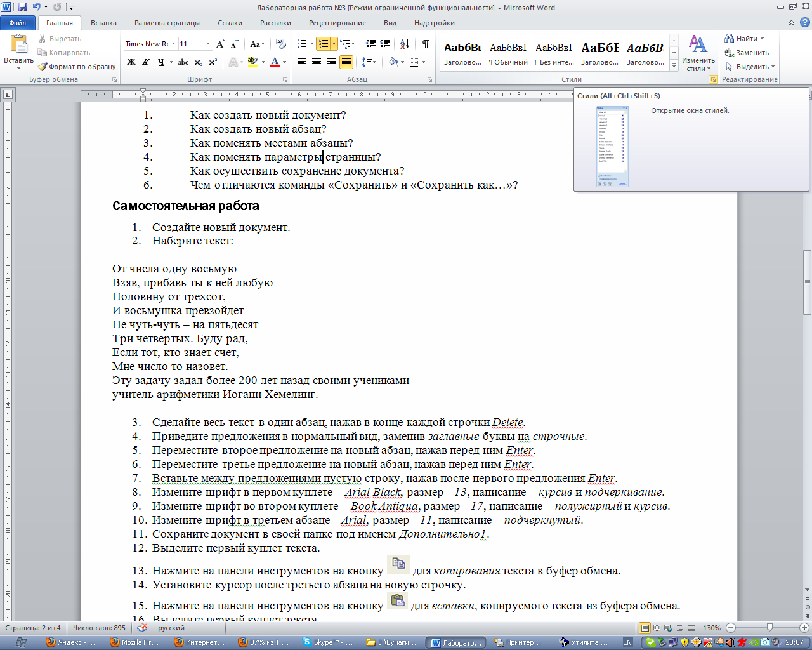Screen dimensions: 812x650
Task: Open the highlight color dropdown arrow
Action: [x=263, y=62]
